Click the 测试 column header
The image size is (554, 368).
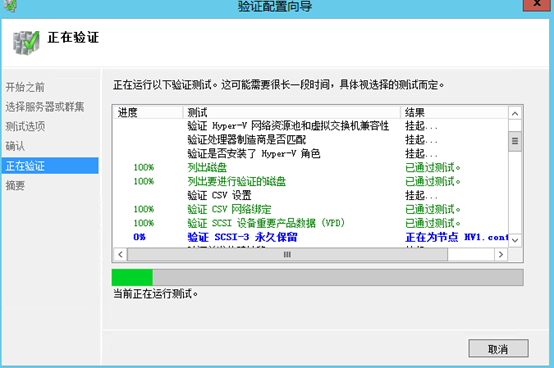(291, 113)
